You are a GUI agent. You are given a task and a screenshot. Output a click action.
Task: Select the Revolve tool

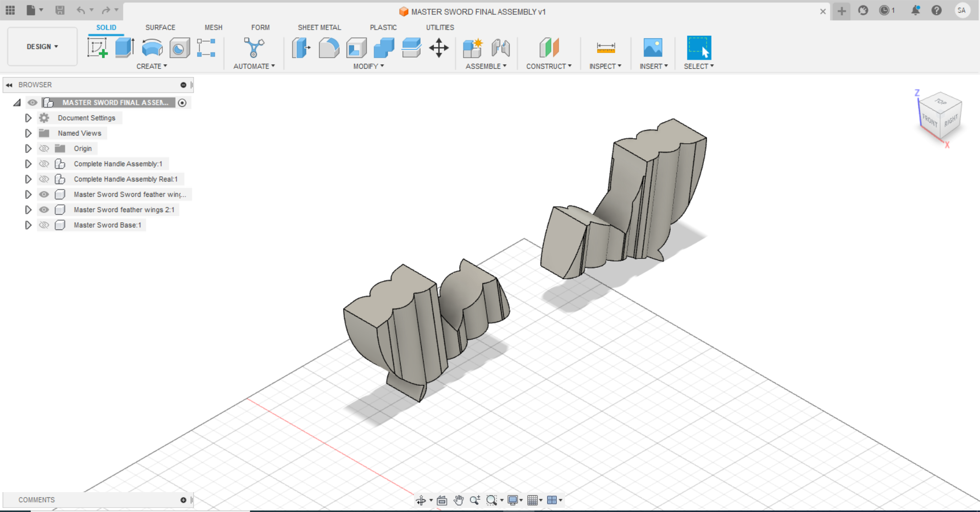click(152, 48)
